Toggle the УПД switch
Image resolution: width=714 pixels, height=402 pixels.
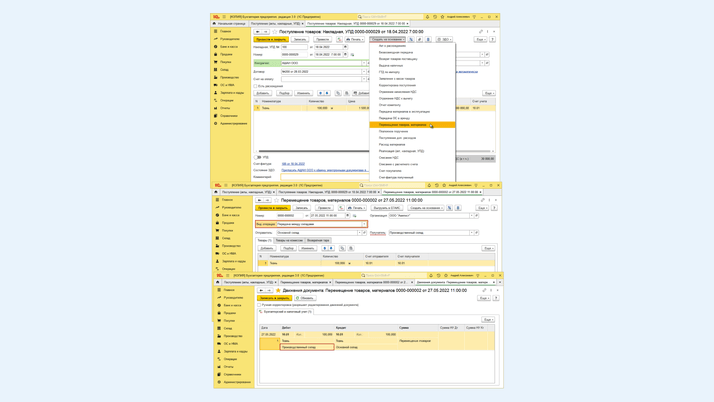(x=258, y=157)
